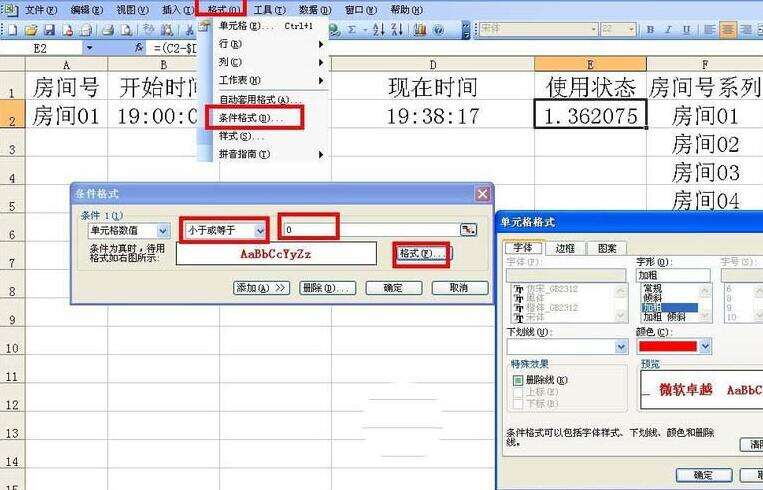Viewport: 763px width, 490px height.
Task: Open the 数据 Data menu
Action: click(315, 9)
